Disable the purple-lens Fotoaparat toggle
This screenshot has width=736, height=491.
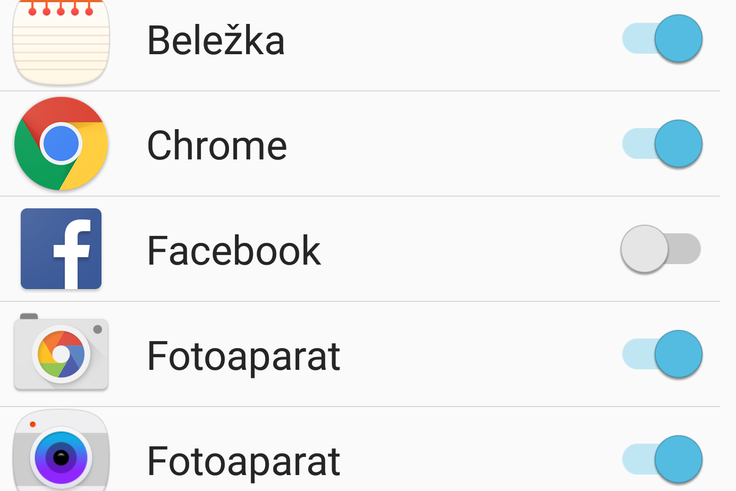[662, 459]
